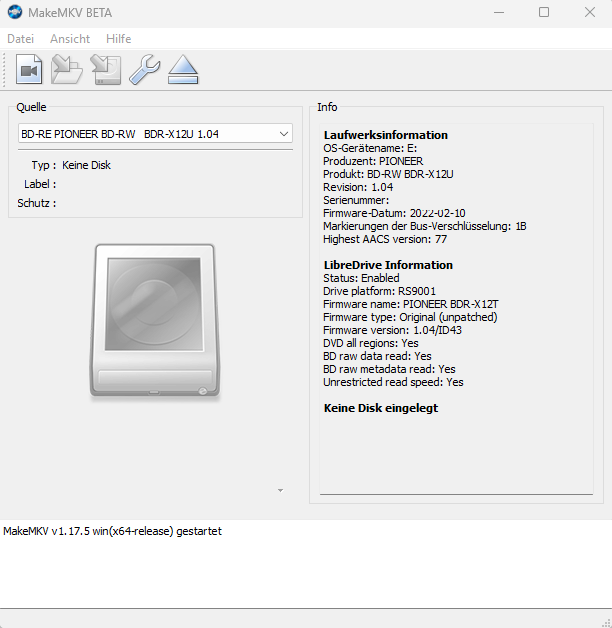Select 'Laufwerksinformation' heading text
This screenshot has height=628, width=612.
386,135
